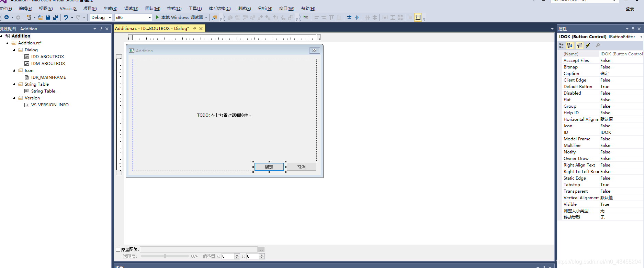Image resolution: width=644 pixels, height=268 pixels.
Task: Click the prototype image path field
Action: (199, 249)
